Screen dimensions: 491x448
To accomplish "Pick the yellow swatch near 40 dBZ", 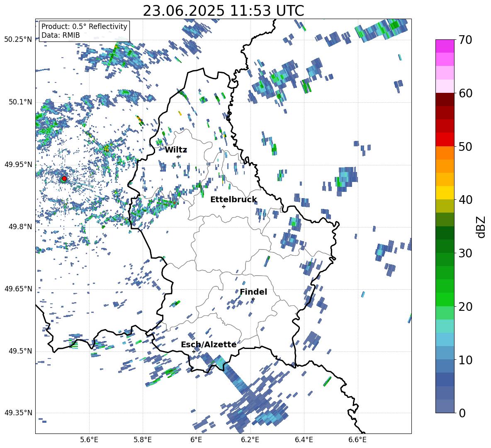I will coord(445,193).
